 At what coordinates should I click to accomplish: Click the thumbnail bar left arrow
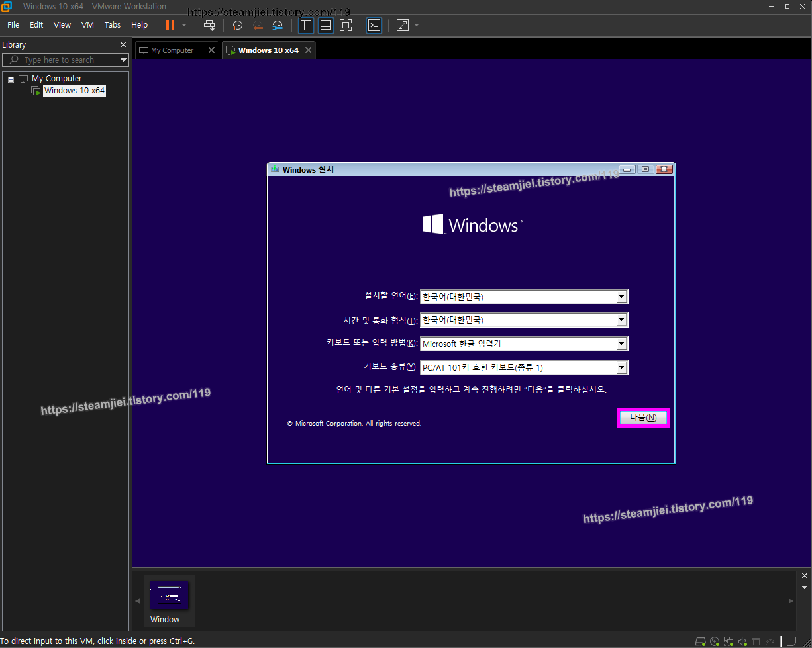pos(138,601)
